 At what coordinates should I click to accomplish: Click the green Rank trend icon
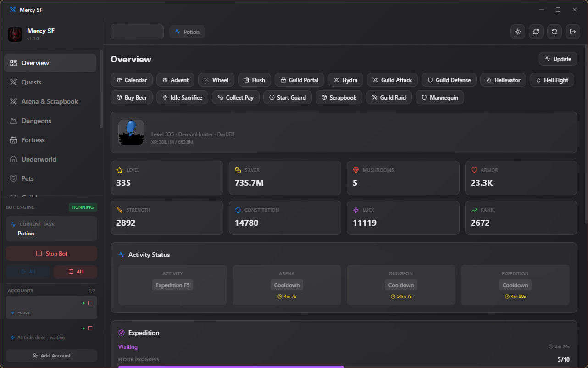coord(474,210)
